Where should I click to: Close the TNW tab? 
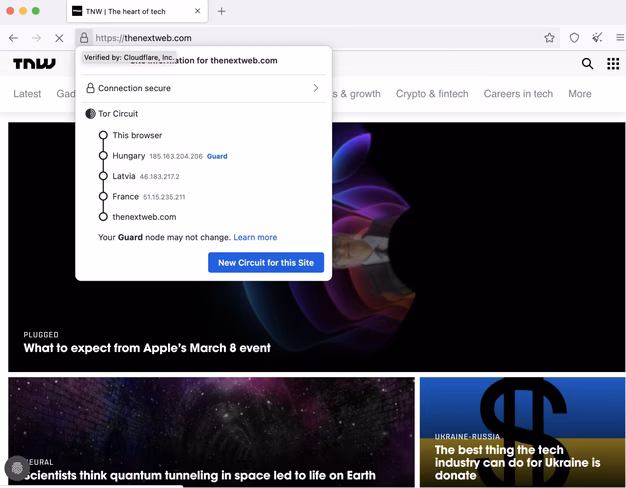[x=197, y=11]
